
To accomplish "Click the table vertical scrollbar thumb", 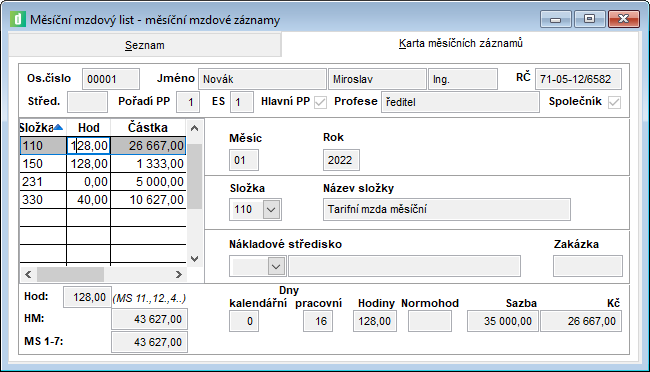I will [x=194, y=176].
